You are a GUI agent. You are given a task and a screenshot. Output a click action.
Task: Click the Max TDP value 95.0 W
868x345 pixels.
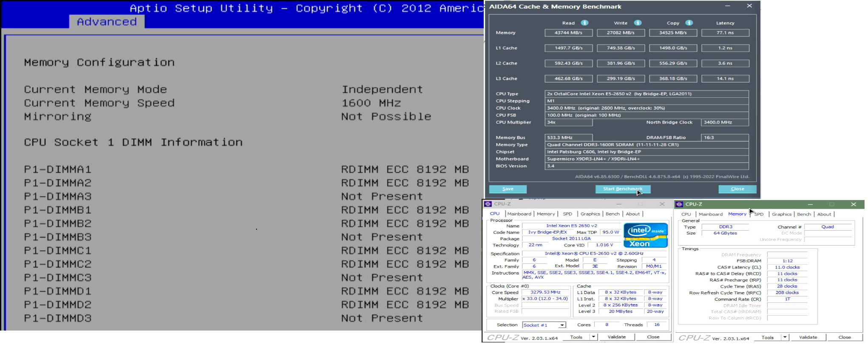[610, 232]
